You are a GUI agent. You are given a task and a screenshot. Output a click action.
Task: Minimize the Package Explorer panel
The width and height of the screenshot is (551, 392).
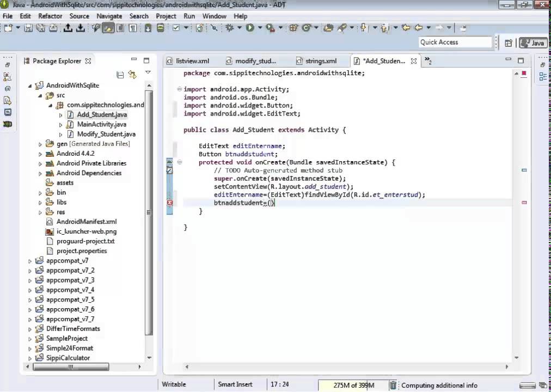(134, 60)
